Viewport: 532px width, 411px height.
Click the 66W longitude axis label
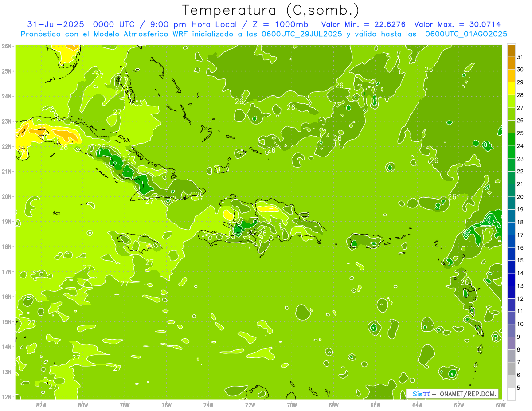point(376,405)
